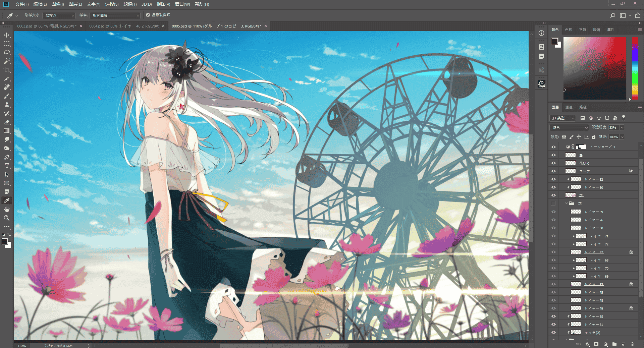Switch to the 色板 panel tab
644x348 pixels.
pos(569,30)
